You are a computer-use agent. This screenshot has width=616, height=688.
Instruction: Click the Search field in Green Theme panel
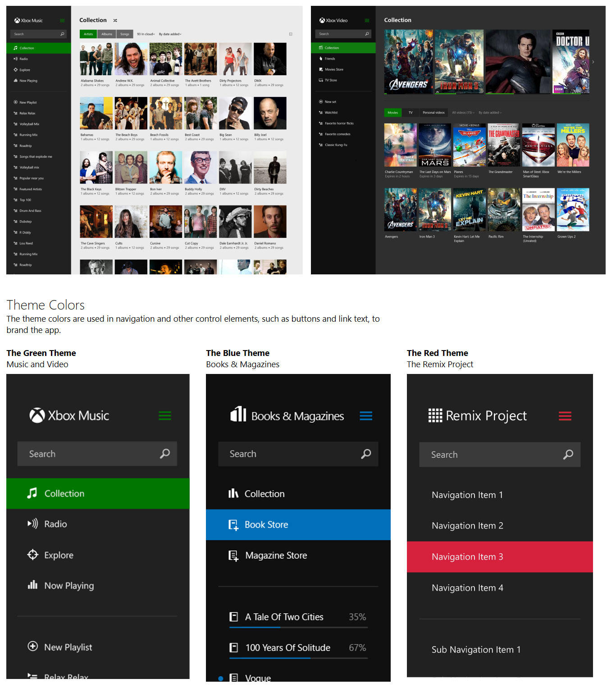(x=97, y=454)
